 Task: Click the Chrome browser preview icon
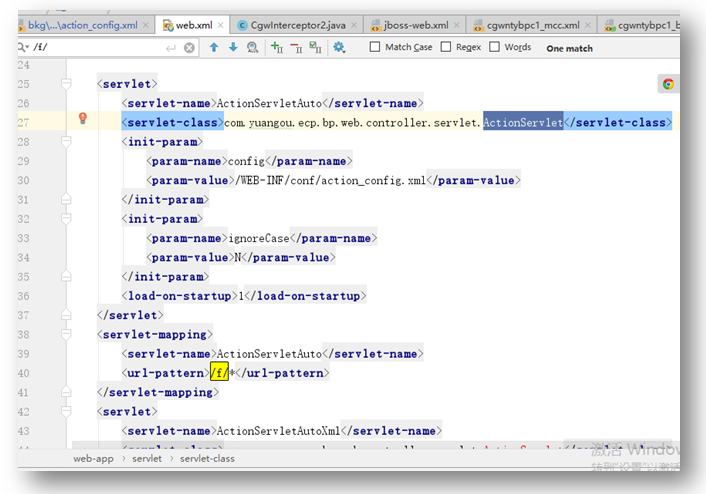(x=668, y=84)
